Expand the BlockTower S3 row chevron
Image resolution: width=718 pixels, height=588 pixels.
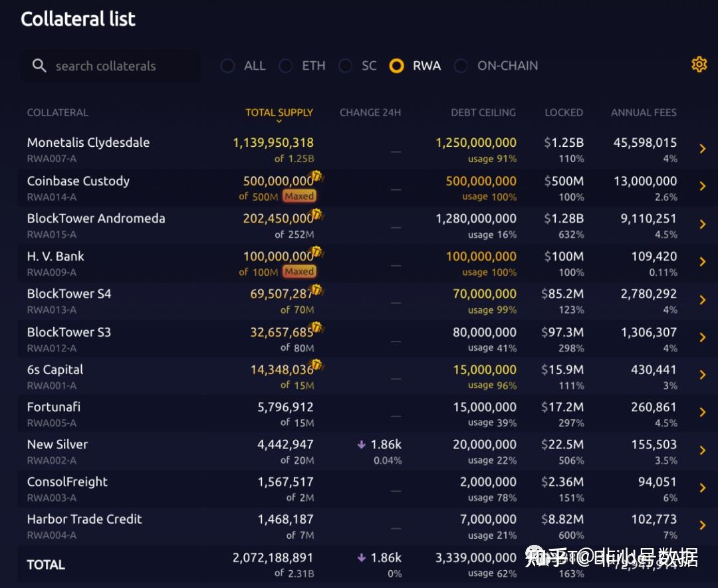[x=703, y=338]
